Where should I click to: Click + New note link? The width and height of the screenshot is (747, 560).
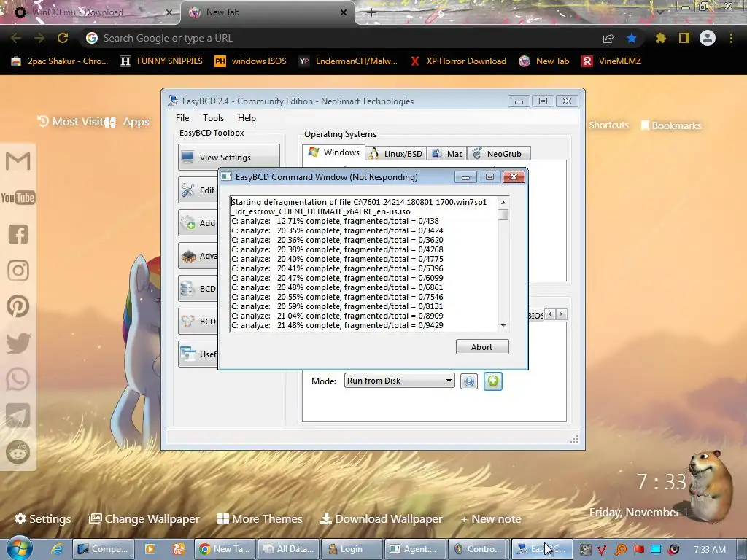point(491,518)
